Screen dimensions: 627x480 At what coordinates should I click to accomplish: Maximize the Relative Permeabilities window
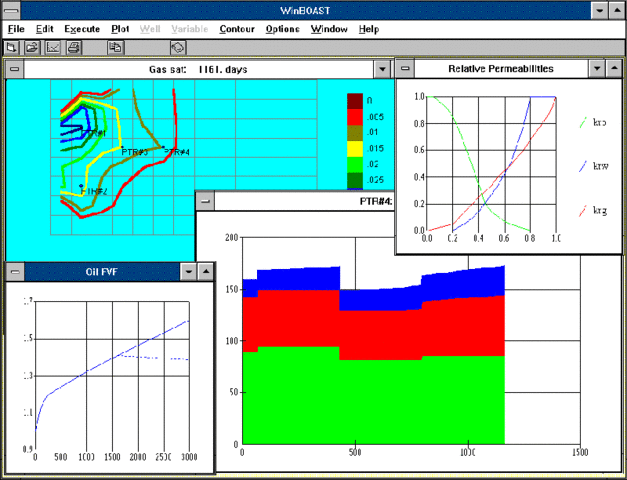coord(614,68)
